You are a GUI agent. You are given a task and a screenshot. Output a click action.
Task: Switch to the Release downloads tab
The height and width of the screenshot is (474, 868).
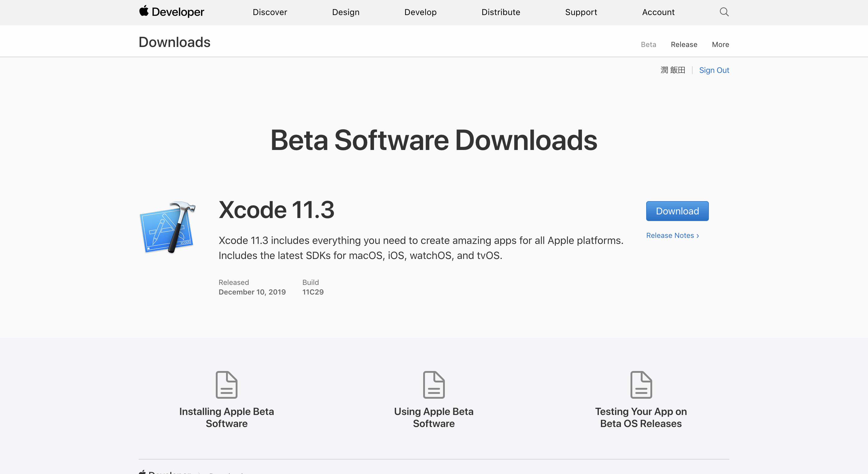point(684,45)
